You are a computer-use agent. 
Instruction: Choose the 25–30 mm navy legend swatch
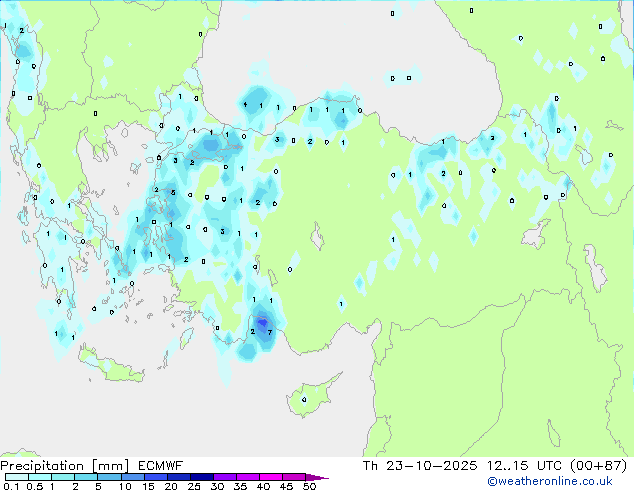point(201,477)
